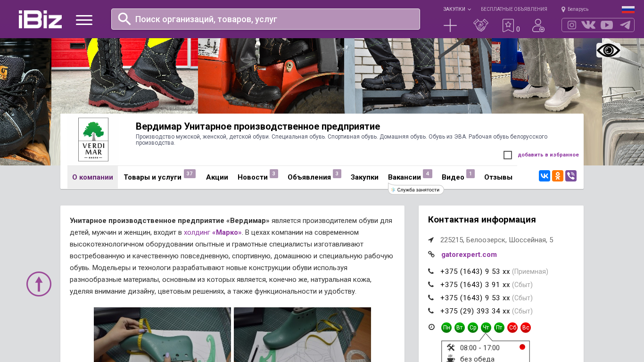
Task: Switch to 'Товары и услуги' tab
Action: tap(152, 177)
